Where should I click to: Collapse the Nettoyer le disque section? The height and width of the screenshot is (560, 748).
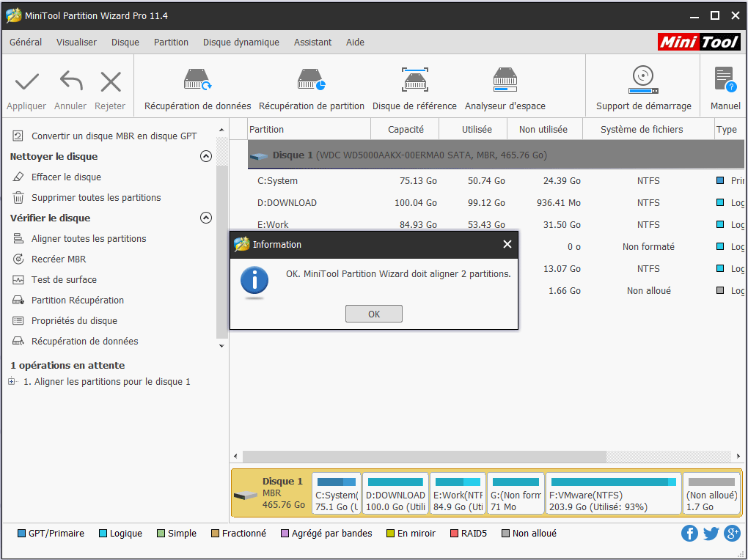click(205, 156)
